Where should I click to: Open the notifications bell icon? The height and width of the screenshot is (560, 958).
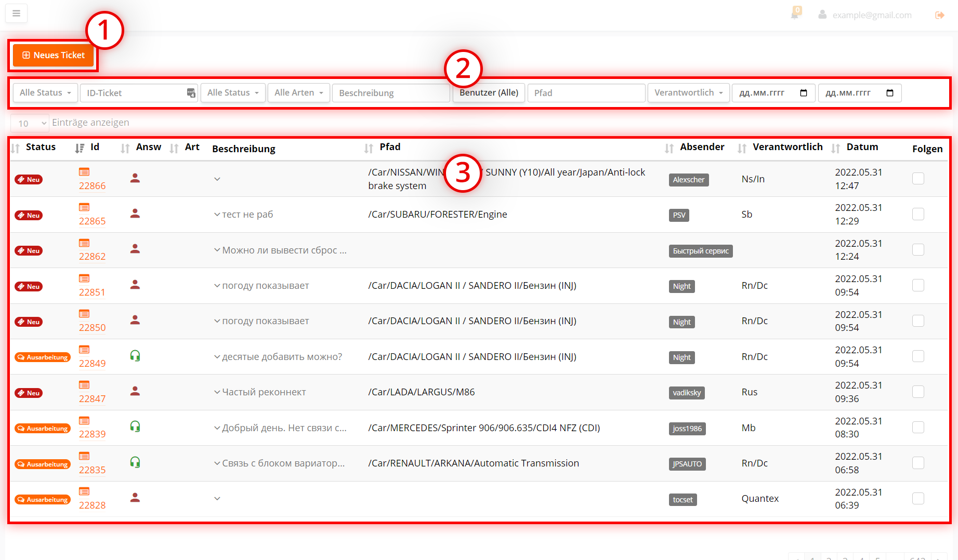794,15
